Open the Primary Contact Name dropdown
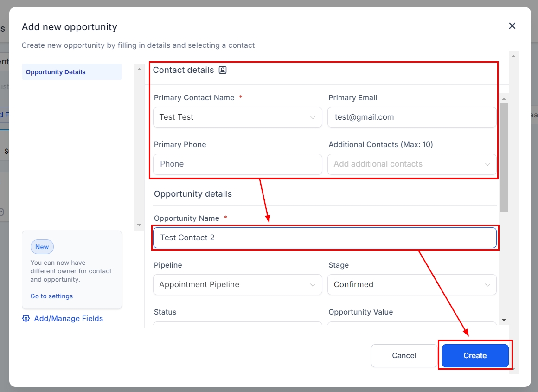Viewport: 538px width, 392px height. pos(237,117)
